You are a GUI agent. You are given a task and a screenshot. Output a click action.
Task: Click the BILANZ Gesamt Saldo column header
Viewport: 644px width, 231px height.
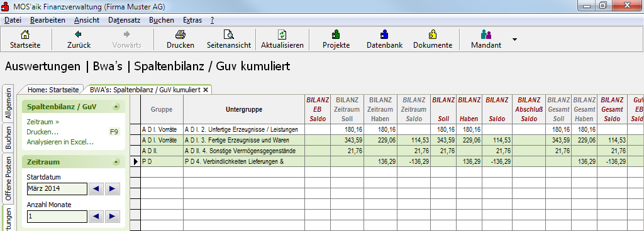tap(612, 109)
